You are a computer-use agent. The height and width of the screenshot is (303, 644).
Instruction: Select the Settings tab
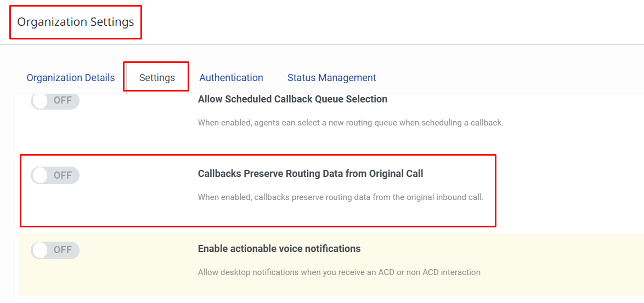tap(157, 78)
